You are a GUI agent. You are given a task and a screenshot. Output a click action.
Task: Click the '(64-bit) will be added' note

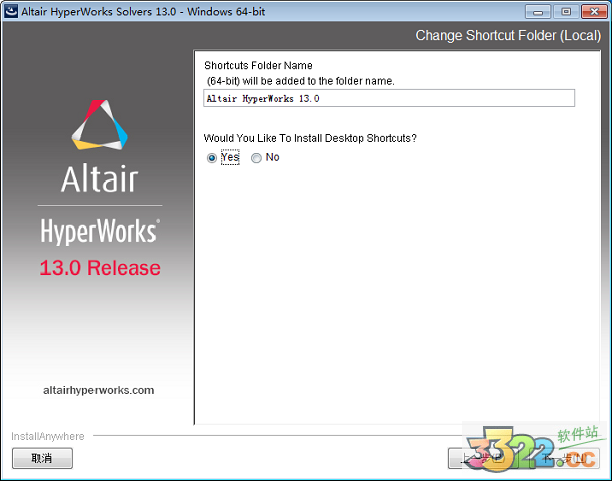point(301,81)
